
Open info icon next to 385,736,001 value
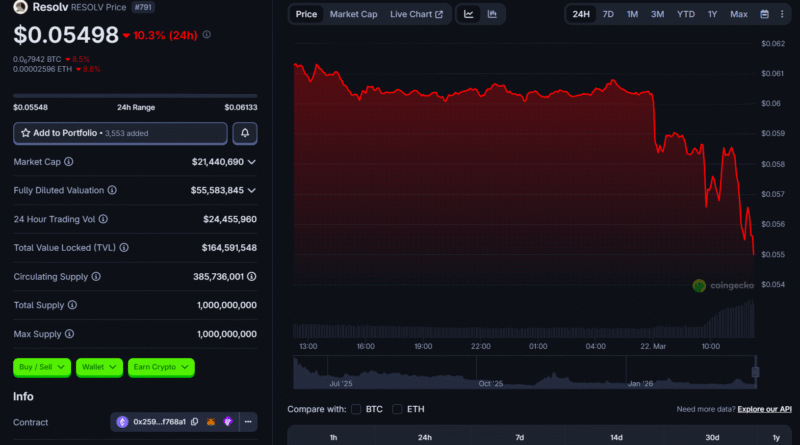[252, 277]
